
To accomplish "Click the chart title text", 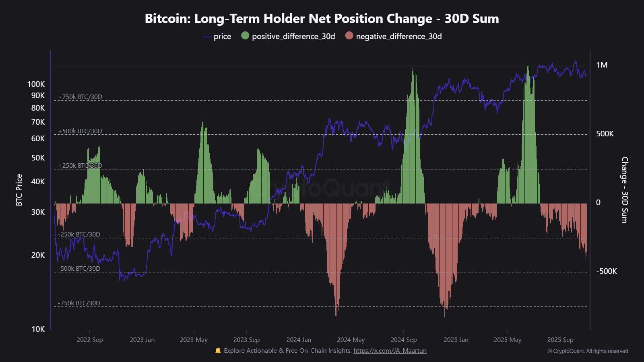I will click(322, 19).
